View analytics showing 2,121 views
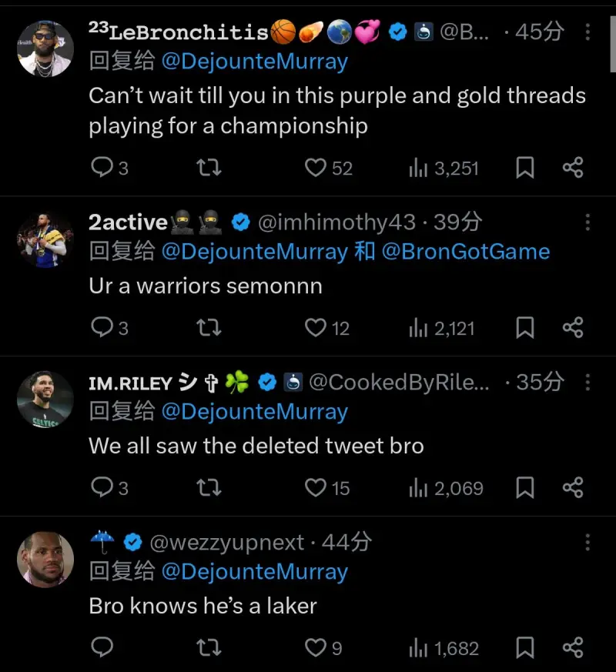The width and height of the screenshot is (616, 672). 441,328
